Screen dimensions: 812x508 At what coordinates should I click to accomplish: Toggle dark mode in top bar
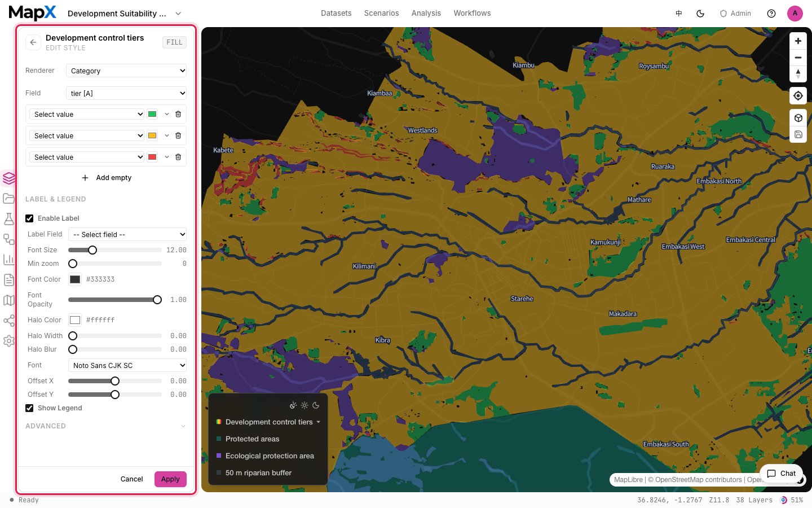[x=700, y=14]
